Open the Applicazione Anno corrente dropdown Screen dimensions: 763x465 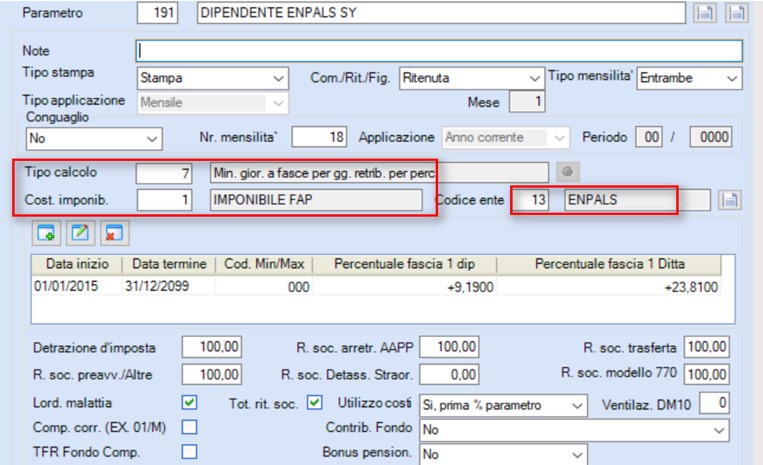pos(506,138)
